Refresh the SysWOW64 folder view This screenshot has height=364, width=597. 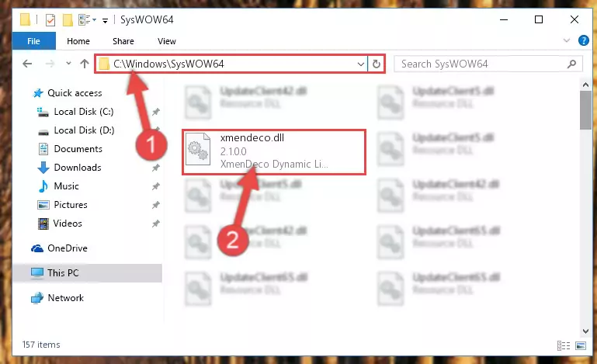[377, 64]
